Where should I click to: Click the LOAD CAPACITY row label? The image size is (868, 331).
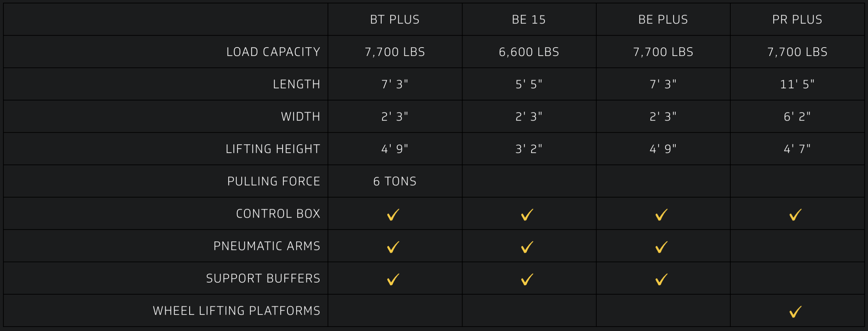pyautogui.click(x=273, y=52)
